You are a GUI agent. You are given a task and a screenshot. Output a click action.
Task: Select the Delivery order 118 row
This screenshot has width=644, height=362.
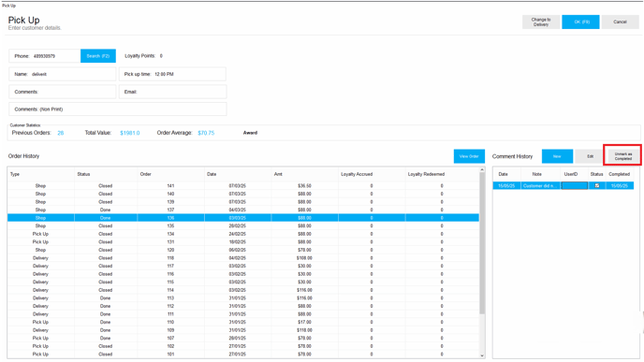[x=243, y=258]
